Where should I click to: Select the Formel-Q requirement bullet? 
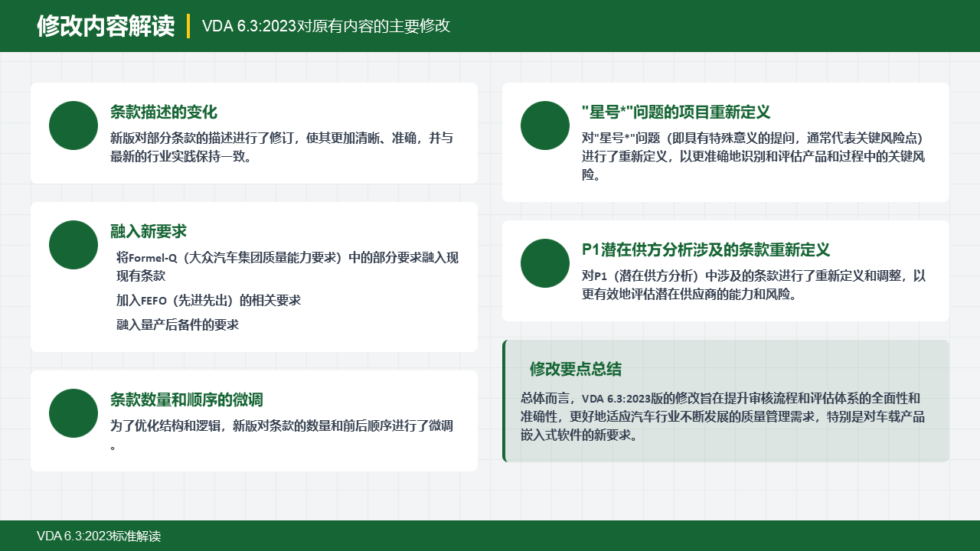pyautogui.click(x=288, y=266)
